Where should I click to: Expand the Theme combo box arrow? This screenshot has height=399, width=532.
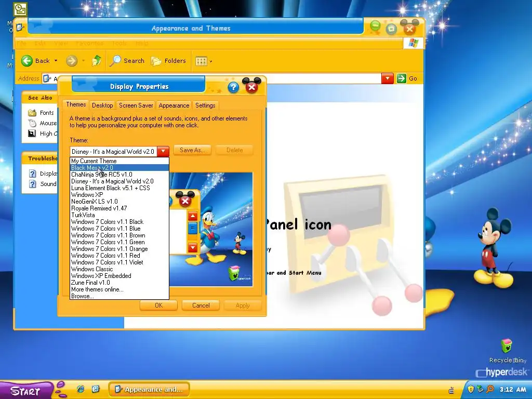click(x=163, y=151)
